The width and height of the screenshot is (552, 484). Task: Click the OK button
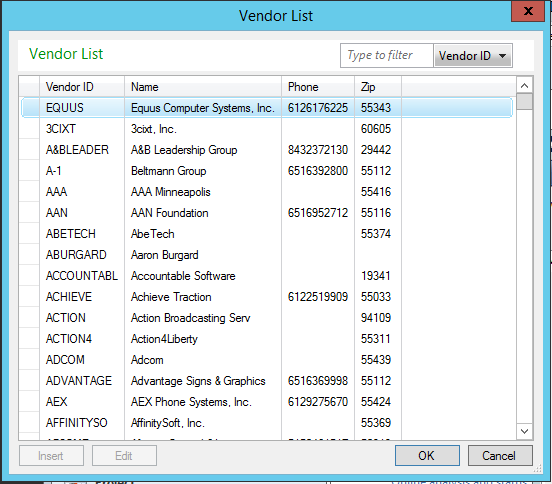tap(427, 455)
